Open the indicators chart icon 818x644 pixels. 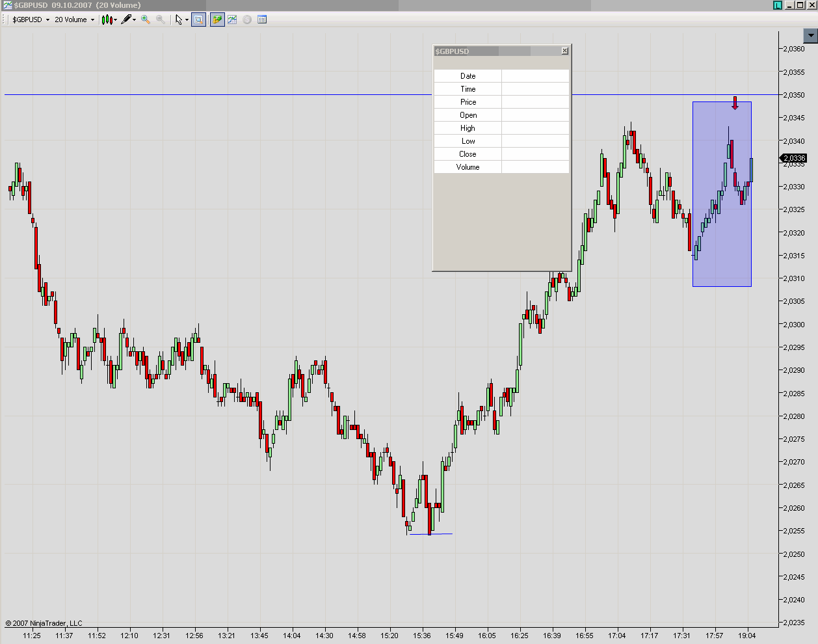(232, 20)
